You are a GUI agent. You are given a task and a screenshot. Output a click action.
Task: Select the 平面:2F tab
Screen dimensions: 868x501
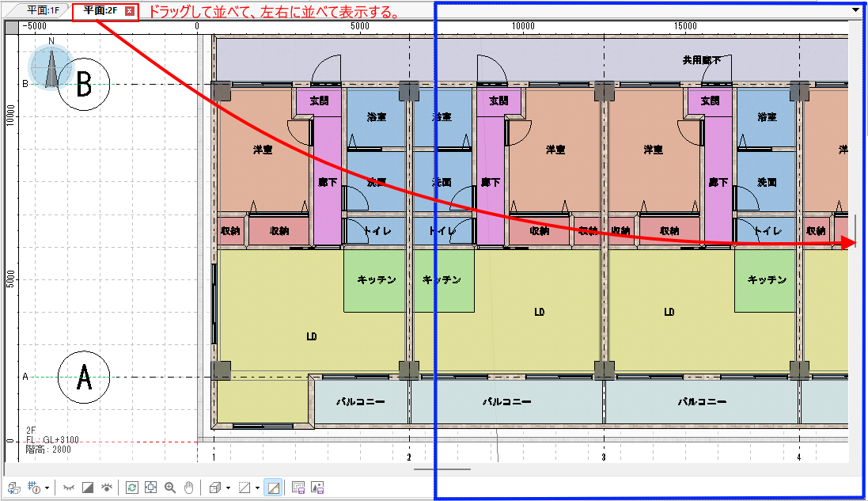click(101, 11)
